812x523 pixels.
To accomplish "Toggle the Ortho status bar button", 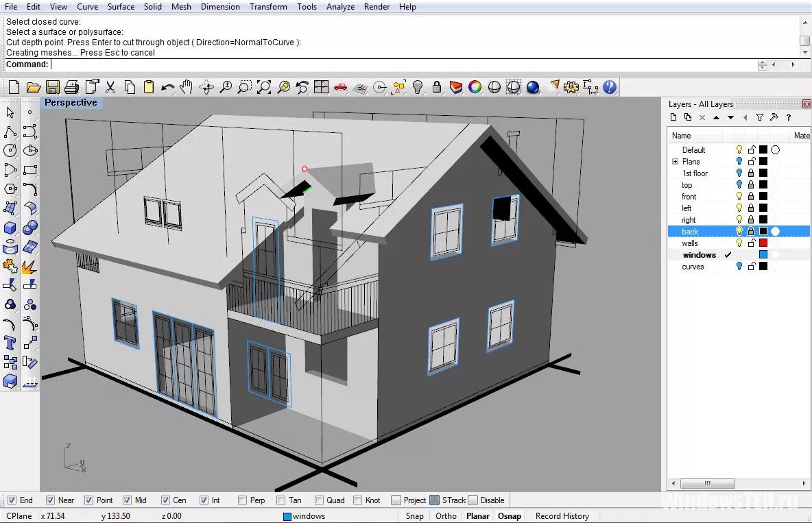I will click(446, 515).
